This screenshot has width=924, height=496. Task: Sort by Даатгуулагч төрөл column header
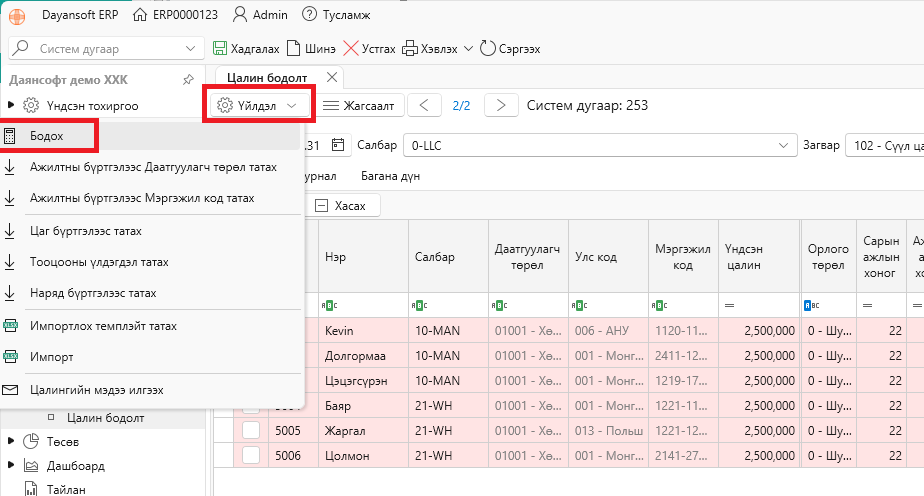coord(529,257)
